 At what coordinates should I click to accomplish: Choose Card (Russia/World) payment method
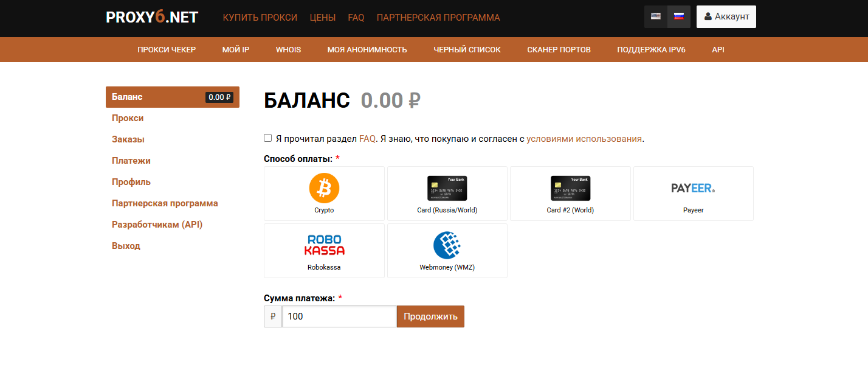[x=447, y=194]
